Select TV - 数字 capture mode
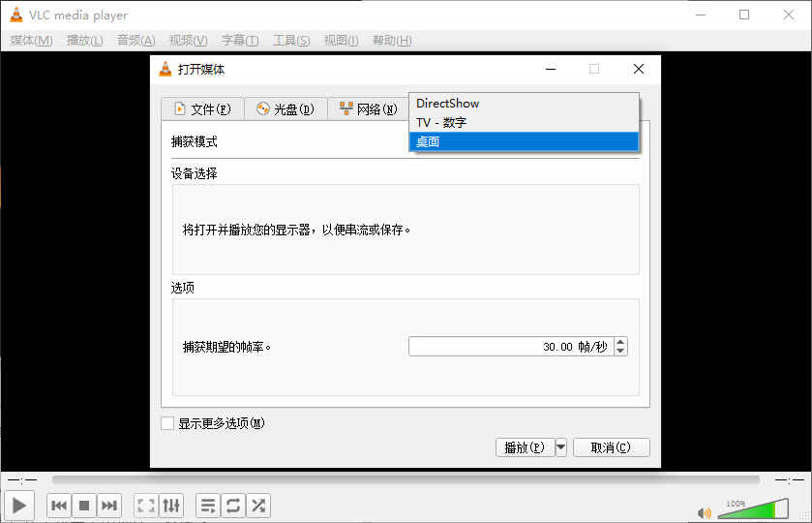 [524, 122]
